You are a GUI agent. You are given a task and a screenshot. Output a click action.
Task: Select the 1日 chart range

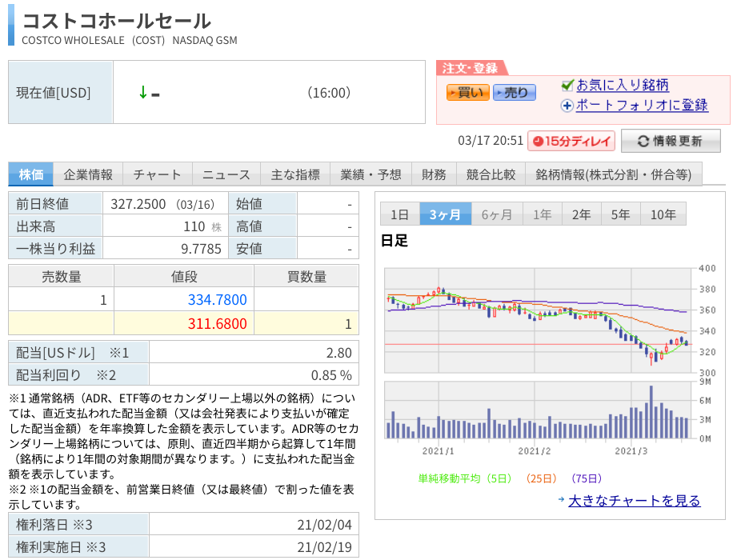(399, 214)
